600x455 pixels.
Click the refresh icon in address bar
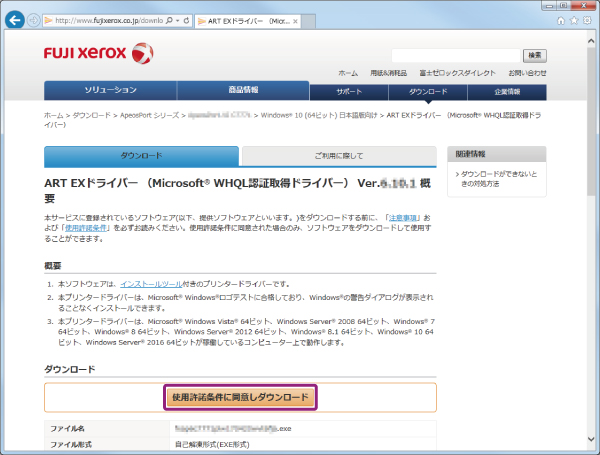pos(184,20)
